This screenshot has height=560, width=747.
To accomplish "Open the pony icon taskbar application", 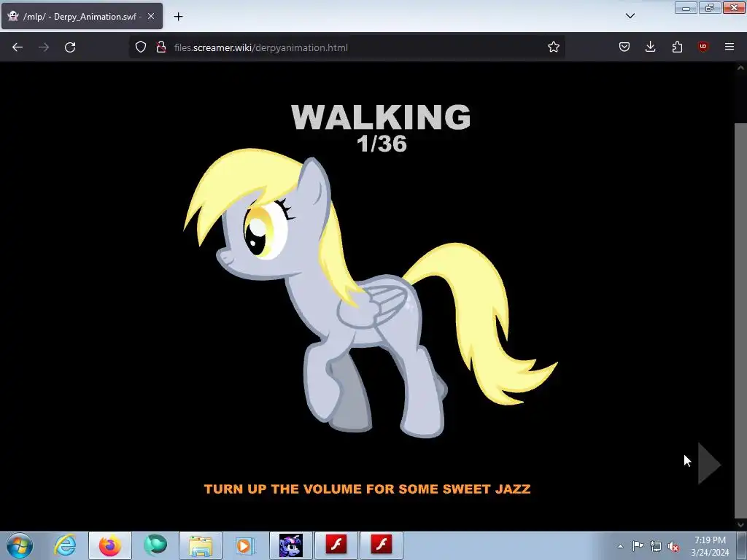I will (291, 545).
